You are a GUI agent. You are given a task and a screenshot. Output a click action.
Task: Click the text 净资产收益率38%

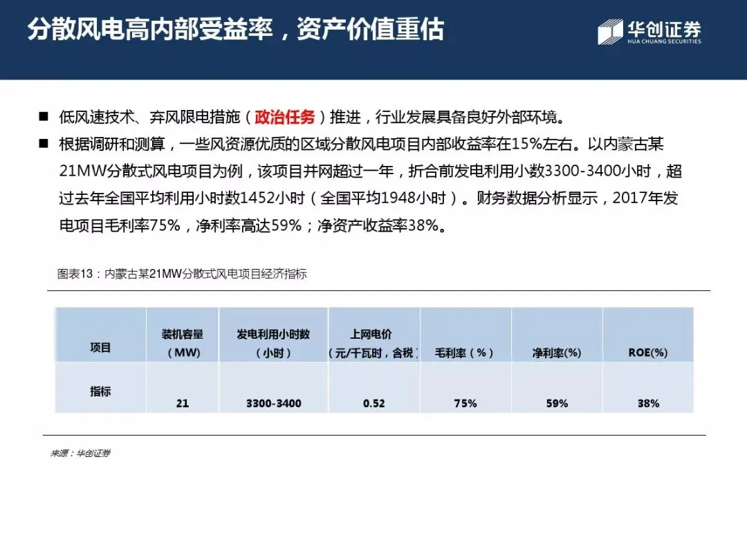(x=378, y=225)
